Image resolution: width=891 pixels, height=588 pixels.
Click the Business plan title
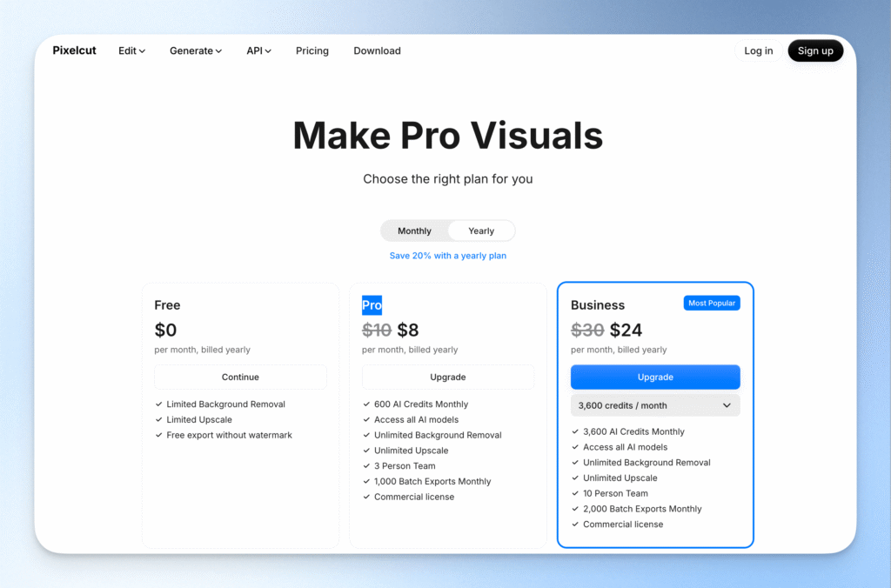(x=597, y=305)
